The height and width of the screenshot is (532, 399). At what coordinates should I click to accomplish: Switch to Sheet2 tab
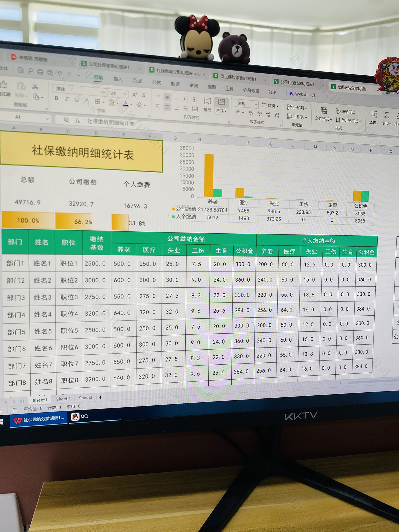[x=63, y=399]
